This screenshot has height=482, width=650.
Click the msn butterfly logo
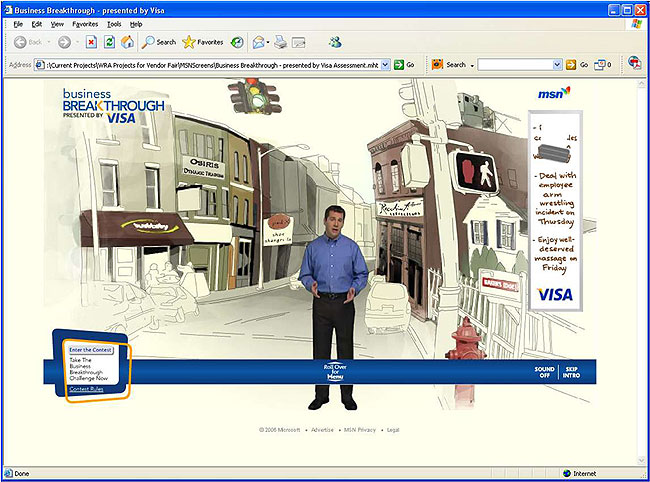554,93
